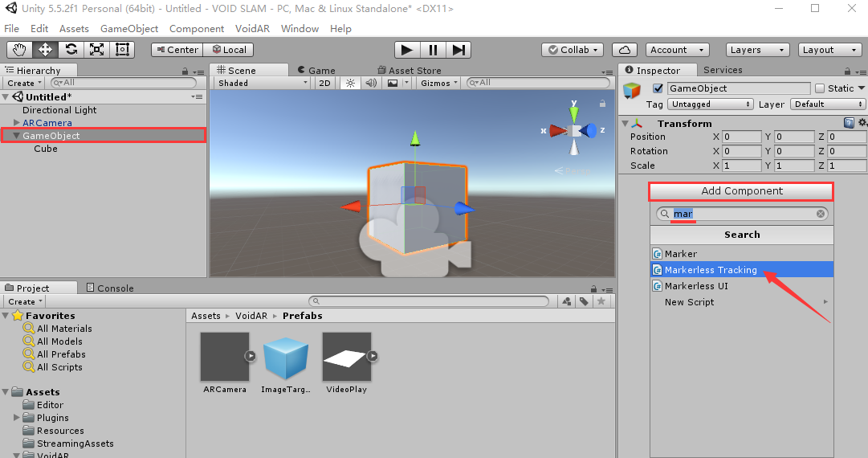Select the Marker script component

tap(742, 254)
